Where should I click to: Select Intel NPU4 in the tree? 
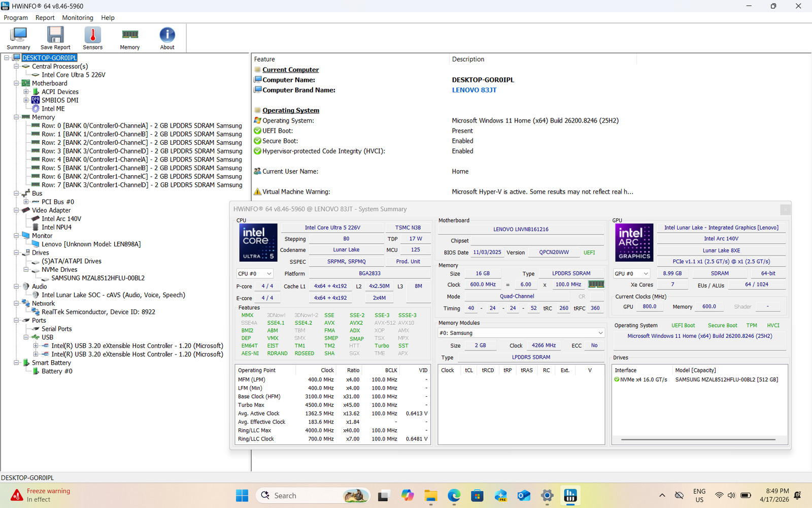pos(56,227)
